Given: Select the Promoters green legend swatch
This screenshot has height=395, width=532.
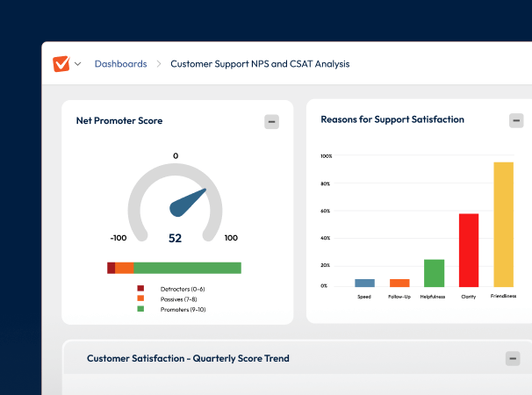Looking at the screenshot, I should click(x=140, y=310).
